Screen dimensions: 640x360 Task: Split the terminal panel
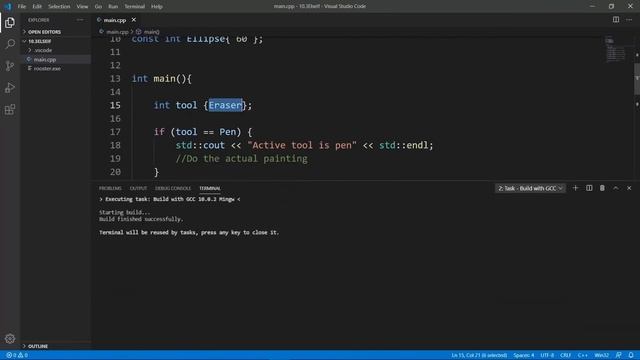click(x=589, y=188)
